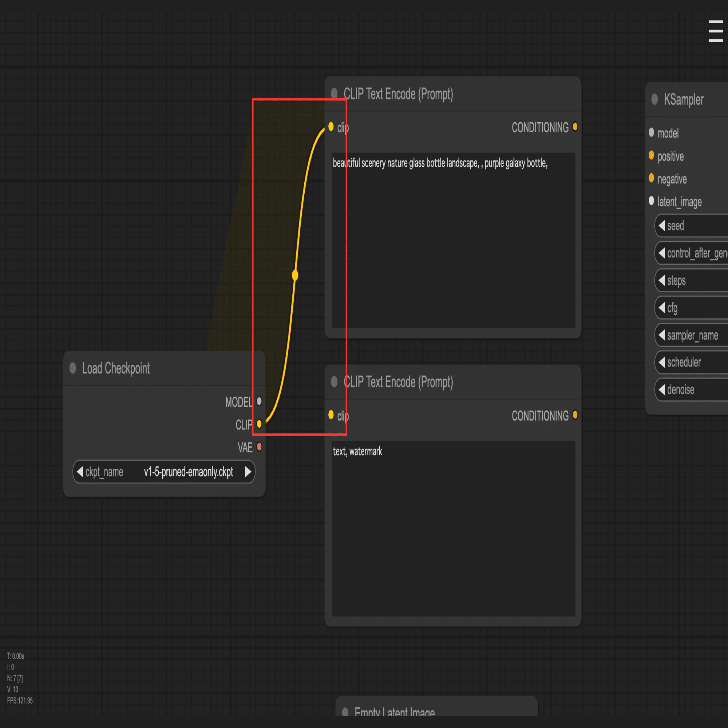The height and width of the screenshot is (728, 728).
Task: Click the KSampler positive input slot
Action: pos(651,155)
